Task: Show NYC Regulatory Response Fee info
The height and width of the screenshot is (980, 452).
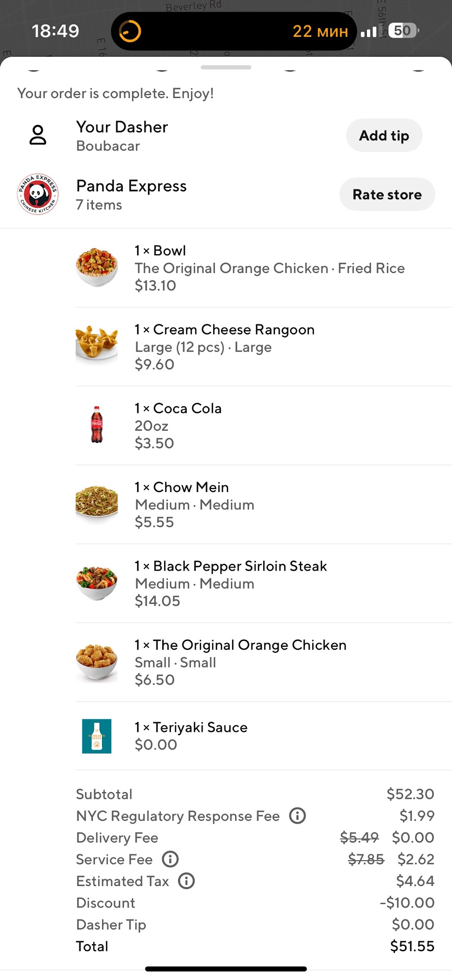Action: [297, 816]
